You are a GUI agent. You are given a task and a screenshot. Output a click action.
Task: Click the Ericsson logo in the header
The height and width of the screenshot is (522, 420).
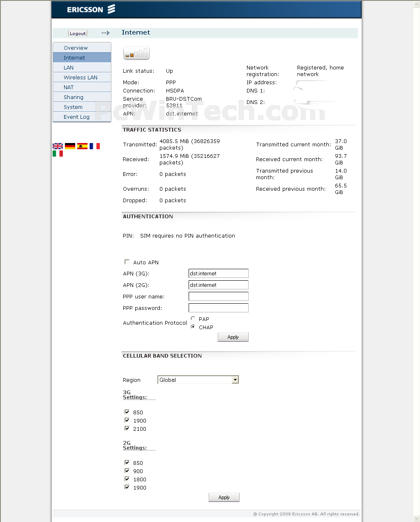[91, 9]
